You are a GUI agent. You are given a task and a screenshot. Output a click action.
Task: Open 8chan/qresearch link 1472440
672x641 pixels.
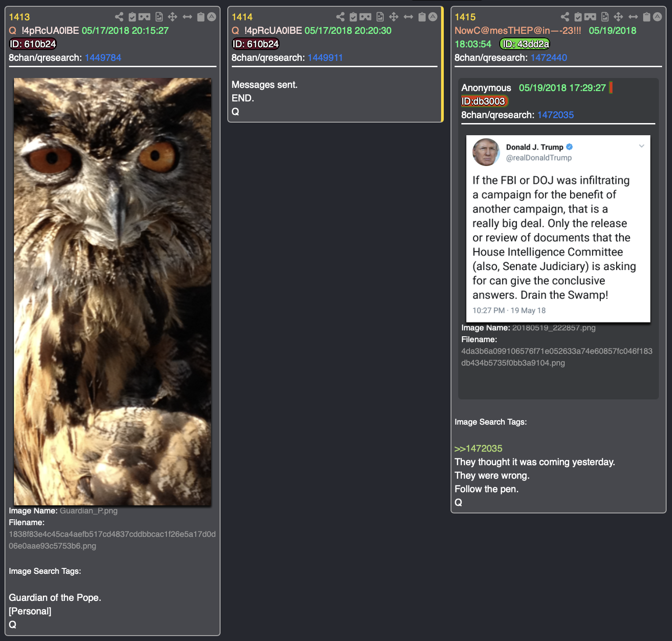click(549, 58)
